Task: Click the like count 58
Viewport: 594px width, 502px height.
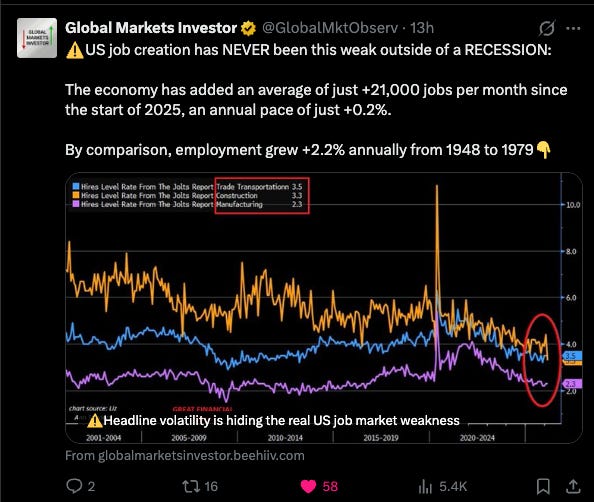Action: click(x=330, y=486)
